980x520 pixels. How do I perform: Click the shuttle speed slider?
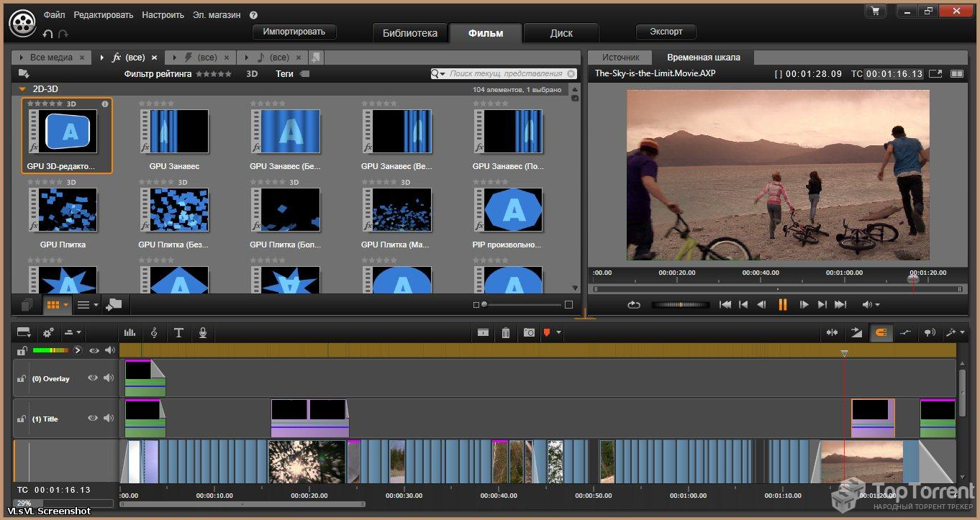(680, 305)
